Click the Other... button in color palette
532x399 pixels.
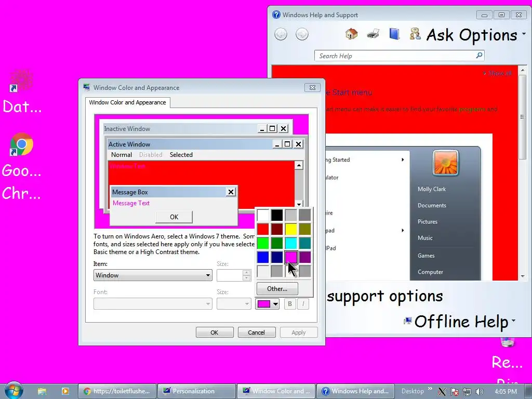(x=277, y=289)
